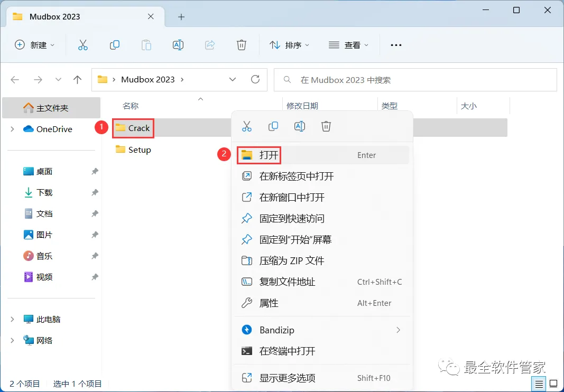Refresh the current folder view

(x=255, y=79)
